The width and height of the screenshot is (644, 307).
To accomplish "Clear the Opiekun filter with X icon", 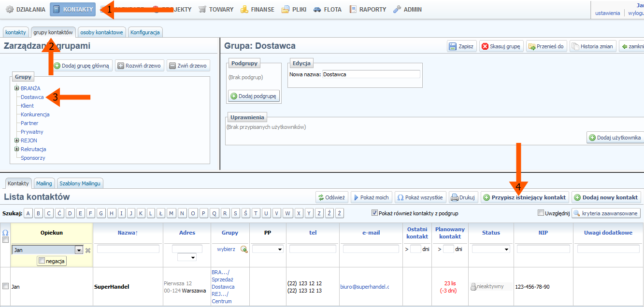I will pyautogui.click(x=88, y=250).
